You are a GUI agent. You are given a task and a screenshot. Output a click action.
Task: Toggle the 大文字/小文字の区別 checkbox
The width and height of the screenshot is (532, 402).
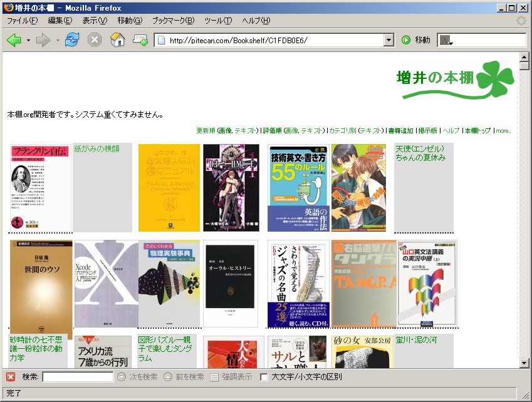[264, 377]
